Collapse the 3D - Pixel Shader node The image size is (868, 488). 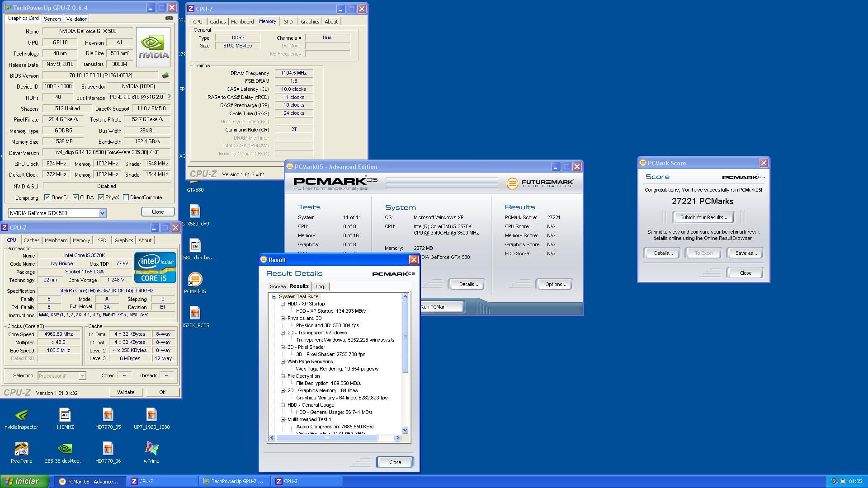pos(283,347)
